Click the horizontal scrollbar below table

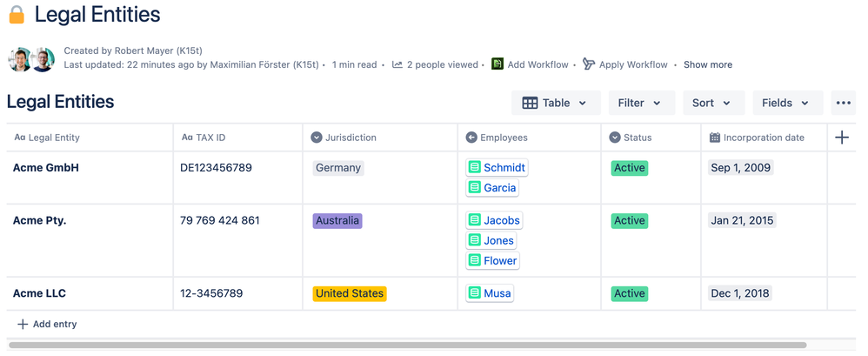(x=407, y=345)
